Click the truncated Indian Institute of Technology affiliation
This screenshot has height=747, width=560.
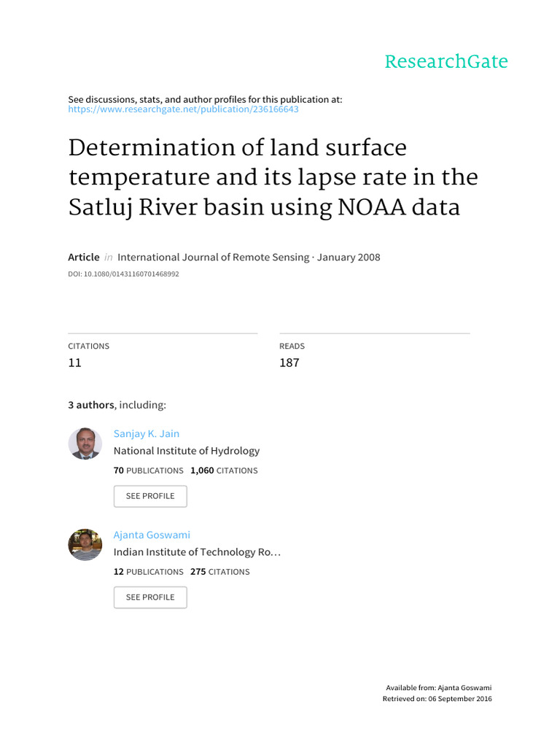tap(197, 552)
